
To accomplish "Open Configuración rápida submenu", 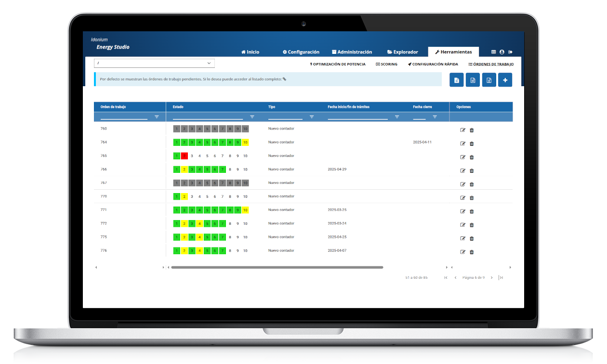I will [x=433, y=64].
